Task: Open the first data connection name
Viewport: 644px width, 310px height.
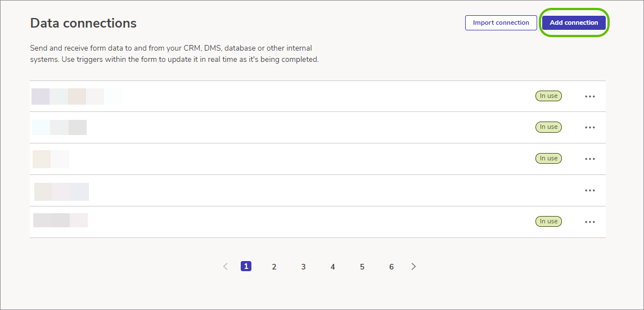Action: click(x=77, y=97)
